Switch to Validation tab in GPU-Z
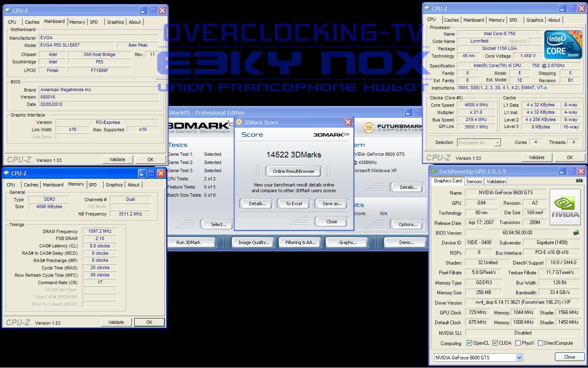588x368 pixels. [496, 181]
